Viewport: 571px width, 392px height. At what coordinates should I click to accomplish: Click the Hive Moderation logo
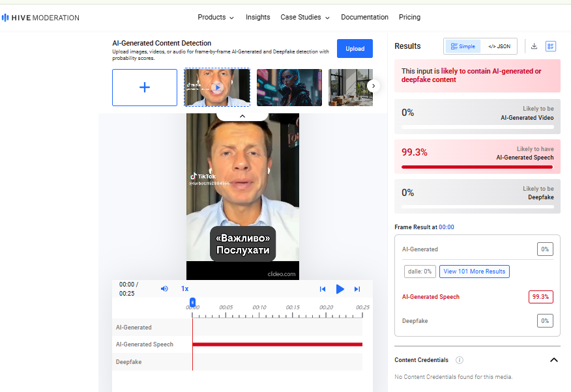tap(40, 18)
